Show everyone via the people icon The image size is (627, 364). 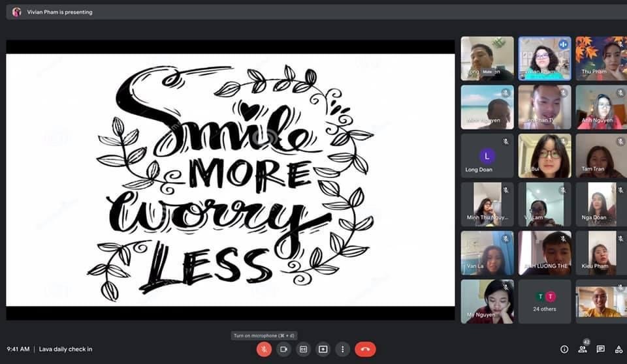(583, 349)
